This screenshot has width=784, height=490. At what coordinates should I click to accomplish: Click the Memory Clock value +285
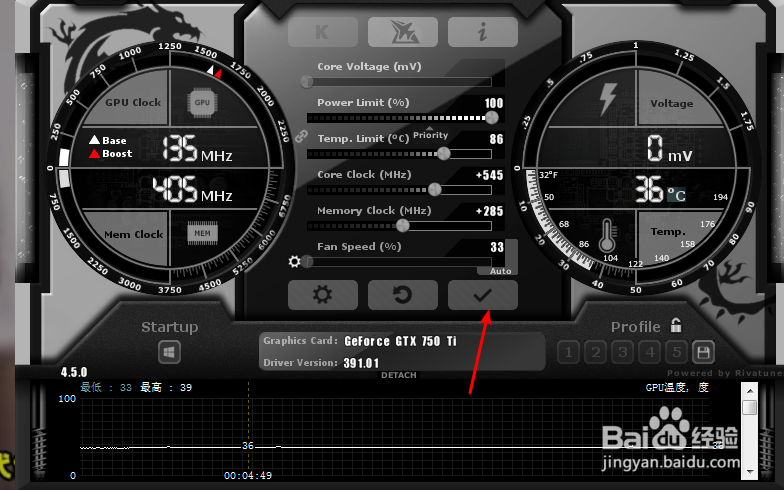pos(490,211)
